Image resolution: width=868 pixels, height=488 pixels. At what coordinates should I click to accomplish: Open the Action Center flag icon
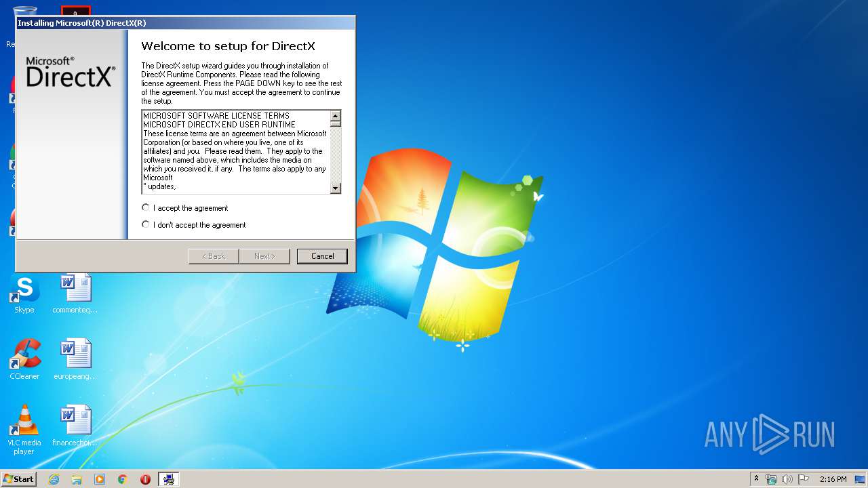[x=803, y=479]
